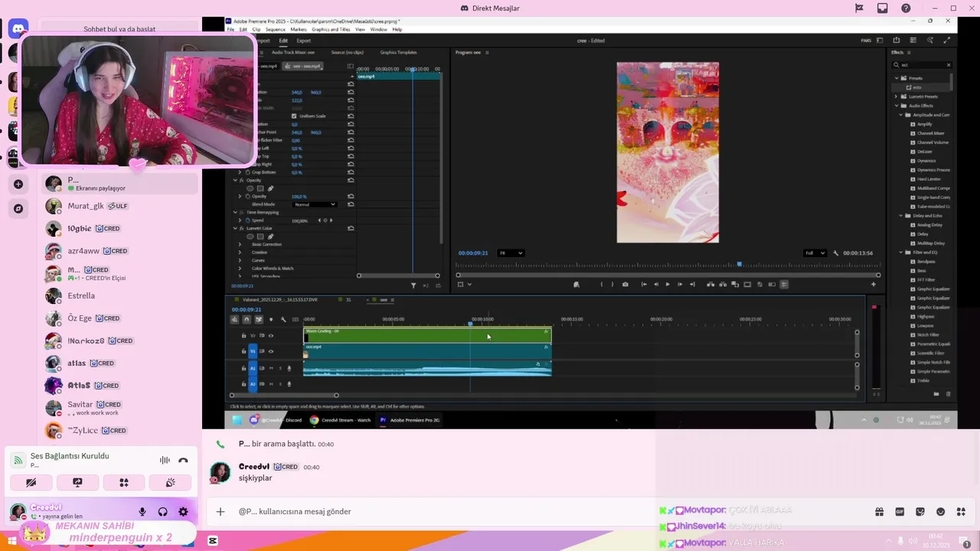The height and width of the screenshot is (551, 980).
Task: Open Program monitor zoom Fit dropdown
Action: (511, 253)
